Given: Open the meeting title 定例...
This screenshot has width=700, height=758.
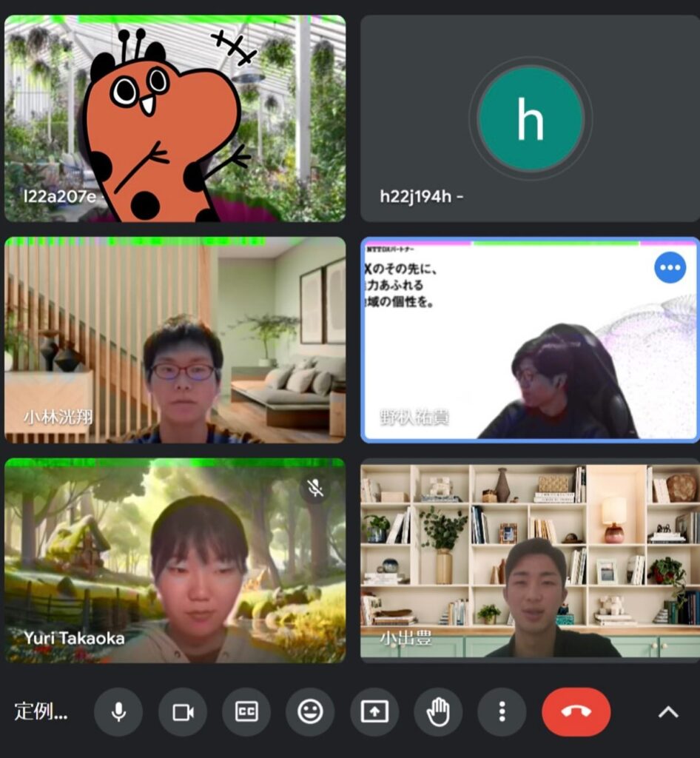Looking at the screenshot, I should (x=41, y=711).
